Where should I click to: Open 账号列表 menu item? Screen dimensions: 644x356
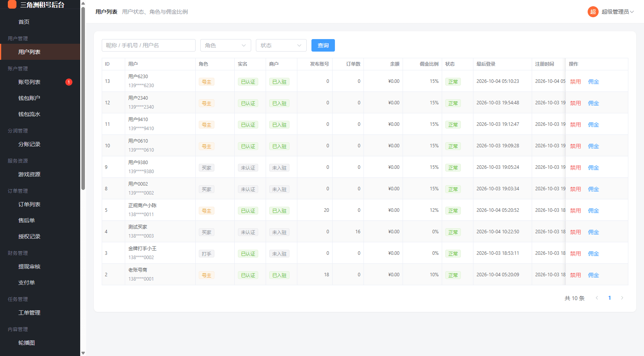click(40, 82)
